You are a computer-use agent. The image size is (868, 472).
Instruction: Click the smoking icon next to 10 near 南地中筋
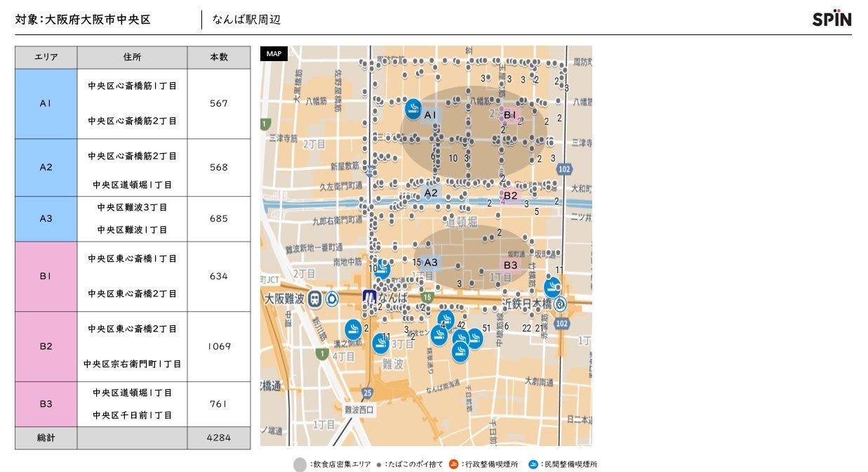pos(383,270)
